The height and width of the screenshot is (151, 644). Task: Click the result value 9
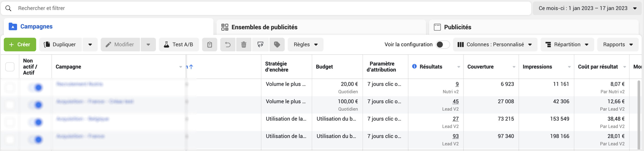tap(457, 84)
